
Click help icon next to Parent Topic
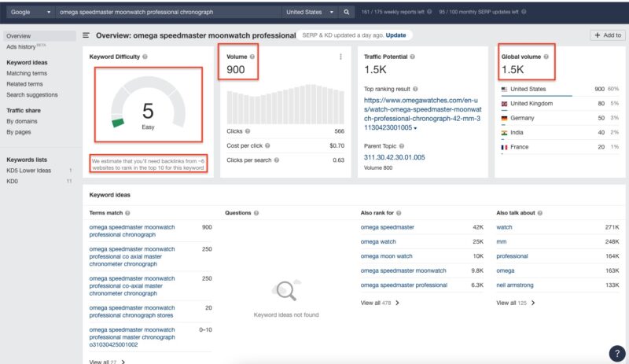click(402, 146)
